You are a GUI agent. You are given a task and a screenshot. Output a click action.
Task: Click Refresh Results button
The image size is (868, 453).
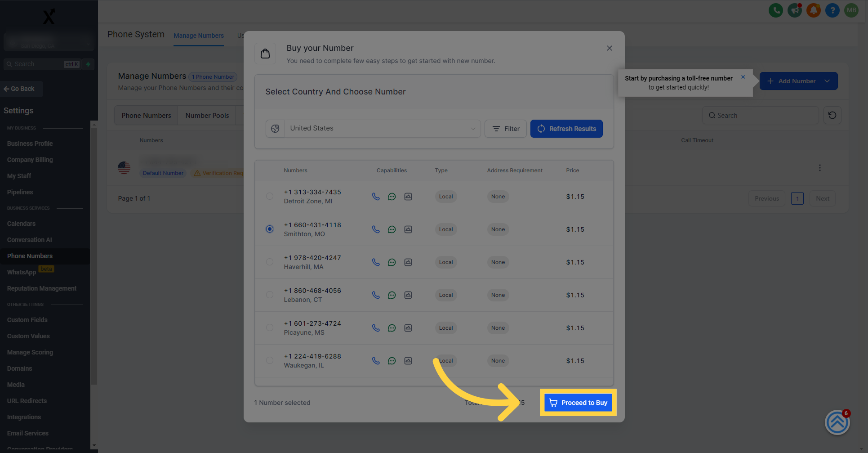tap(566, 129)
